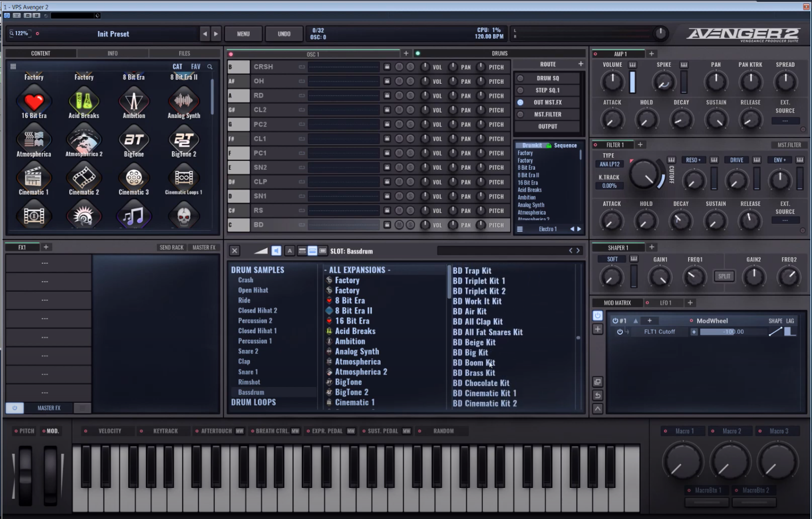Click the speaker preview icon in slot browser
This screenshot has width=812, height=519.
[x=276, y=250]
